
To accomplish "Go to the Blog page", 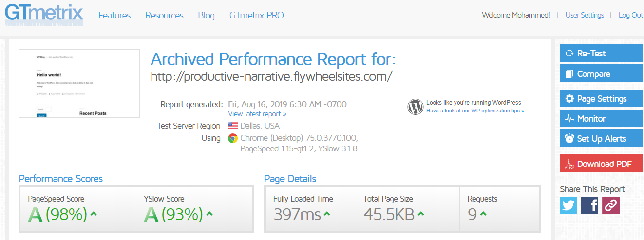I will [206, 16].
